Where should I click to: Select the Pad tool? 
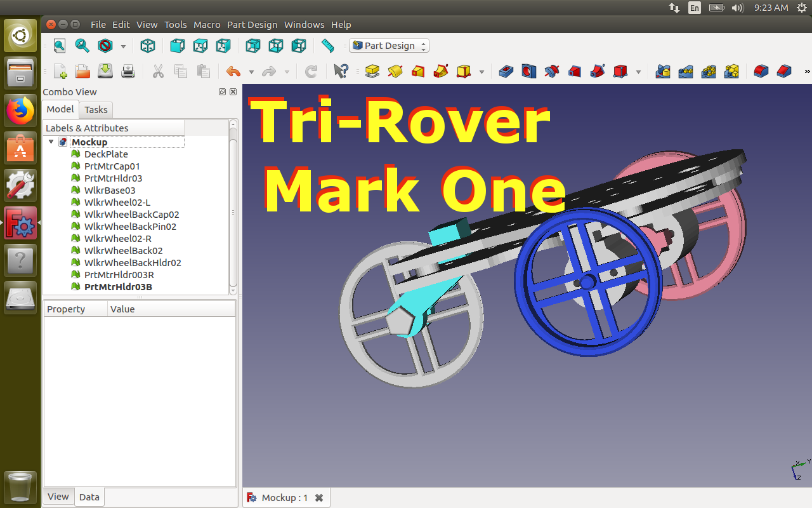[x=372, y=71]
